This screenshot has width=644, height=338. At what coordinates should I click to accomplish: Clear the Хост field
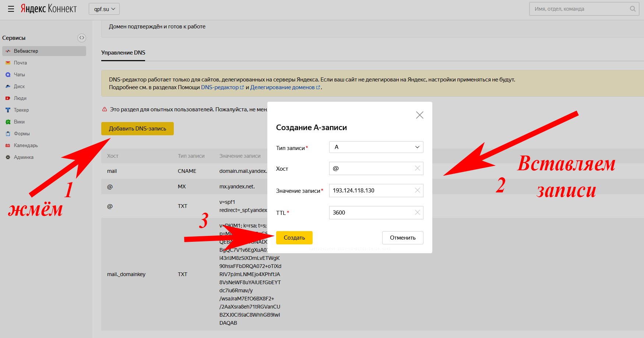(417, 168)
